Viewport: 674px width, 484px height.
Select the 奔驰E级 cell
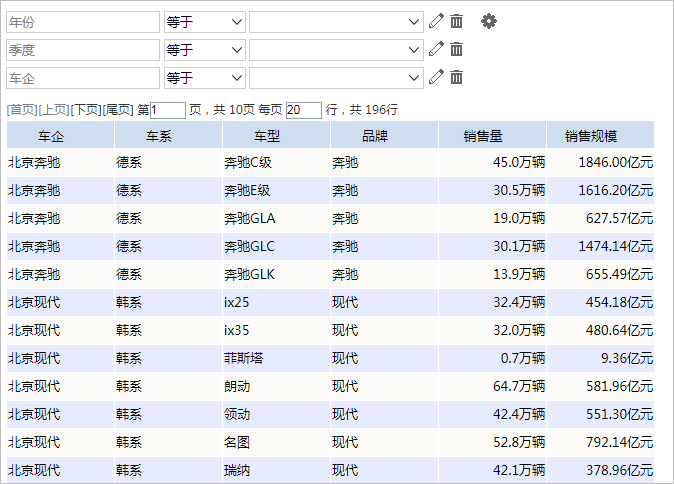click(276, 190)
